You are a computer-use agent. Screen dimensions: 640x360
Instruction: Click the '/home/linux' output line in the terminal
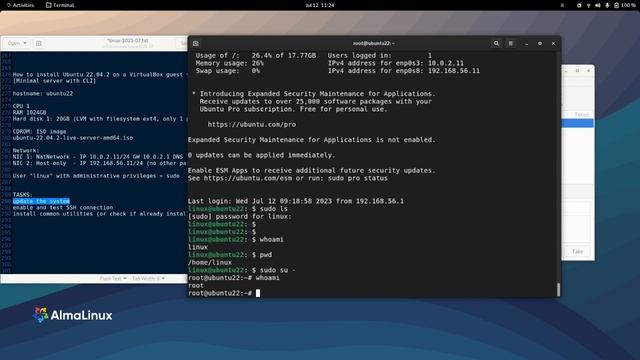pyautogui.click(x=210, y=262)
